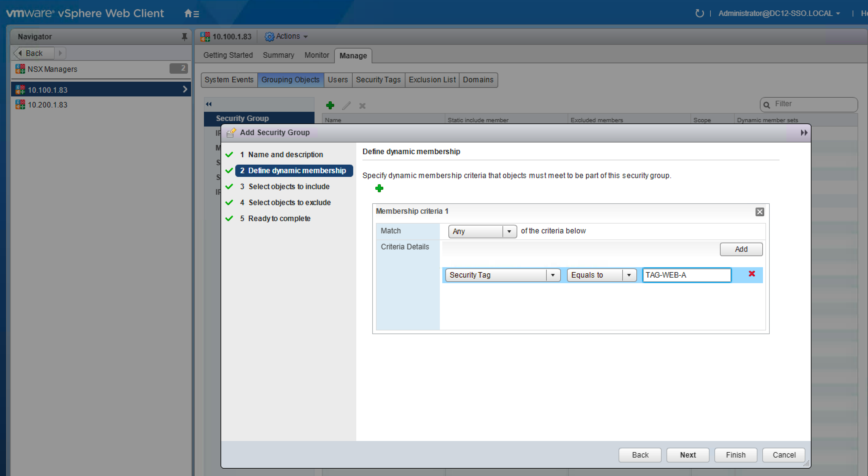Image resolution: width=868 pixels, height=476 pixels.
Task: Click the TAG-WEB-A text field
Action: point(686,275)
